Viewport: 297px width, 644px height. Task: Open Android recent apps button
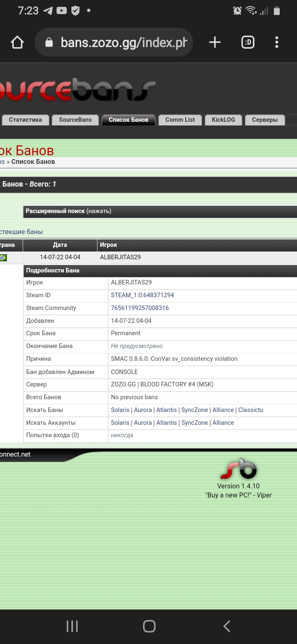[72, 626]
